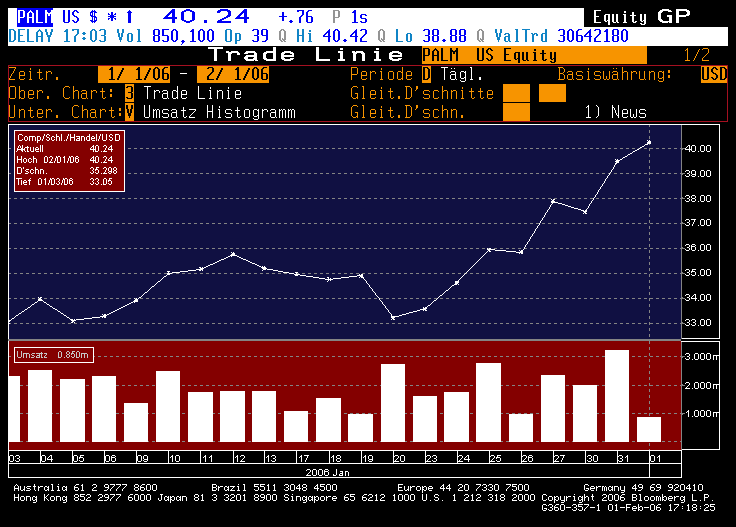The height and width of the screenshot is (527, 736).
Task: Click the volume bar for January 20
Action: click(x=393, y=403)
